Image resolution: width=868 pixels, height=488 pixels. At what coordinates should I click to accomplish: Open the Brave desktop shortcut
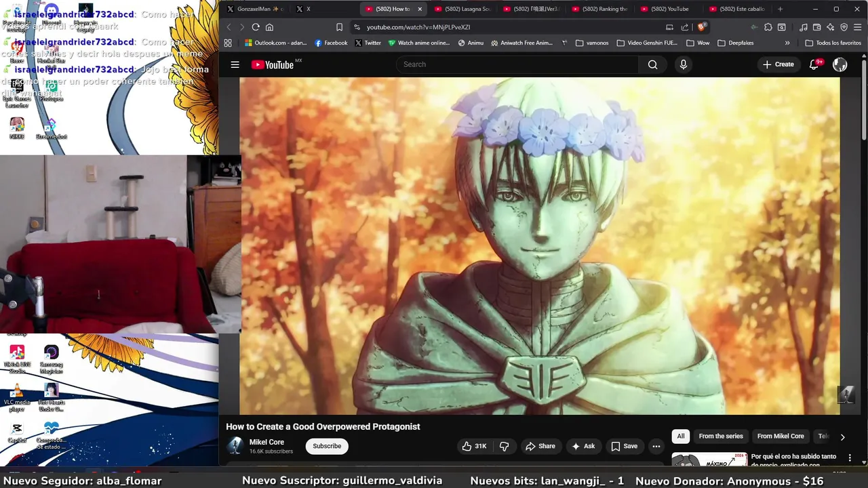(x=17, y=52)
